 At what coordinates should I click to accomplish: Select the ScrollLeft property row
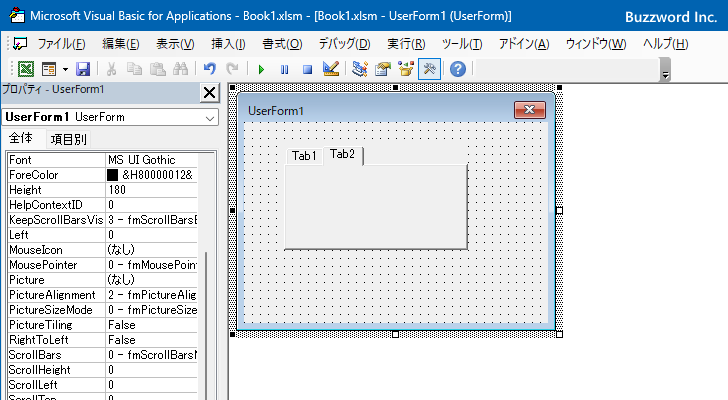point(103,385)
